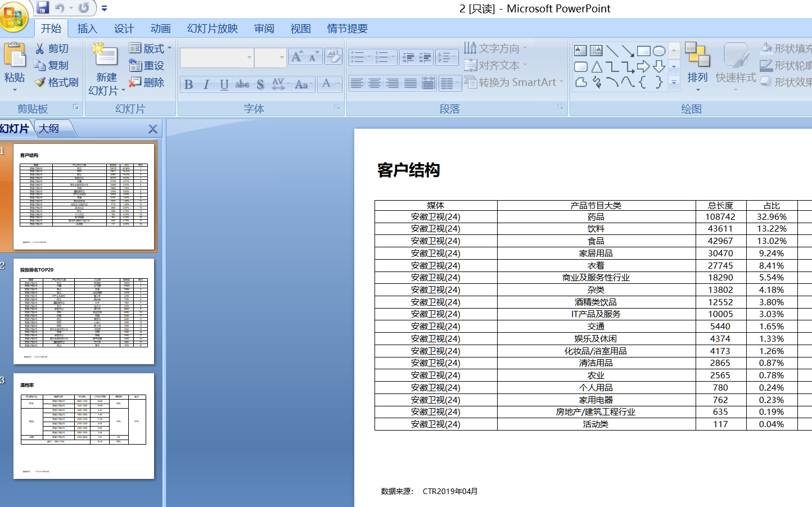
Task: Click the Redo icon in the quick access toolbar
Action: (84, 8)
